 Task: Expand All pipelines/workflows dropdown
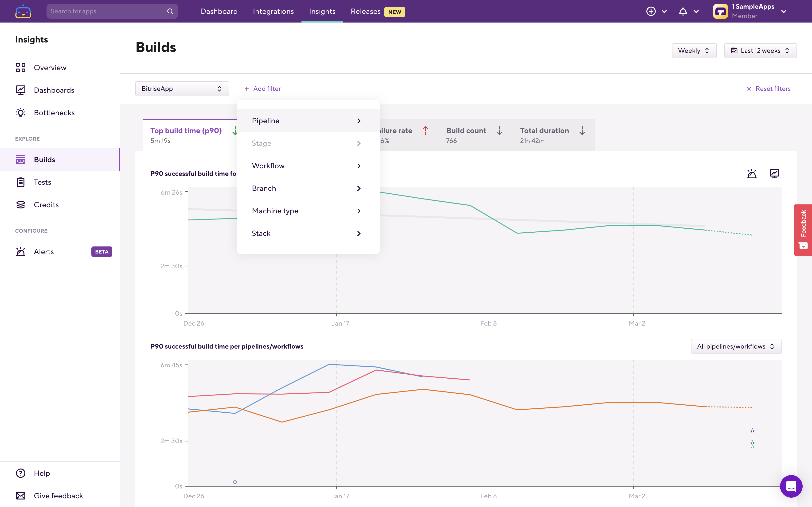[736, 346]
